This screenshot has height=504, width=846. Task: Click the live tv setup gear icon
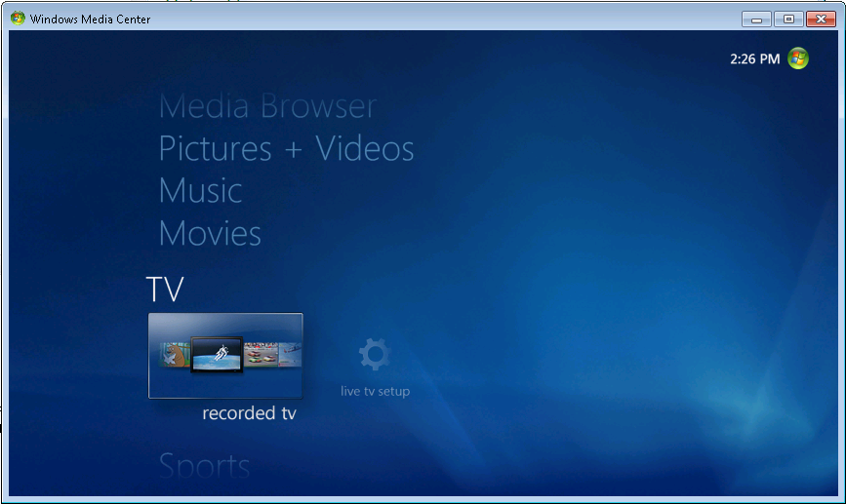(x=375, y=354)
